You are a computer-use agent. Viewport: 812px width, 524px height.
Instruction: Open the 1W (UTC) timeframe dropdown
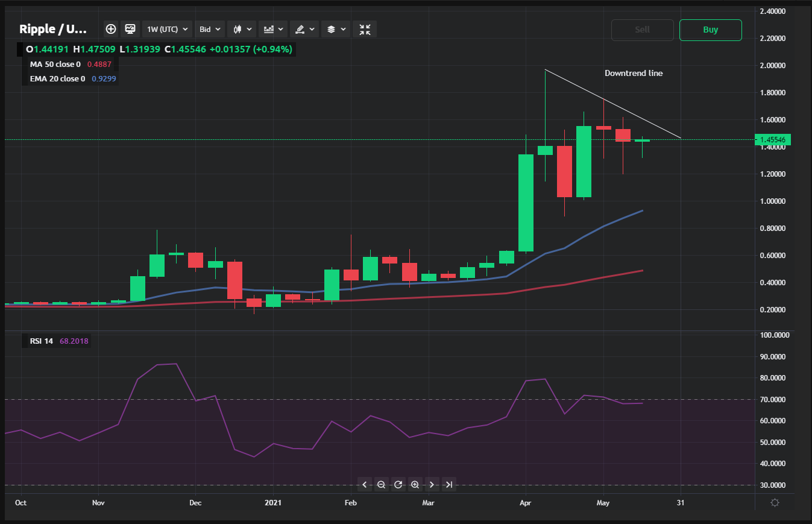pos(168,29)
